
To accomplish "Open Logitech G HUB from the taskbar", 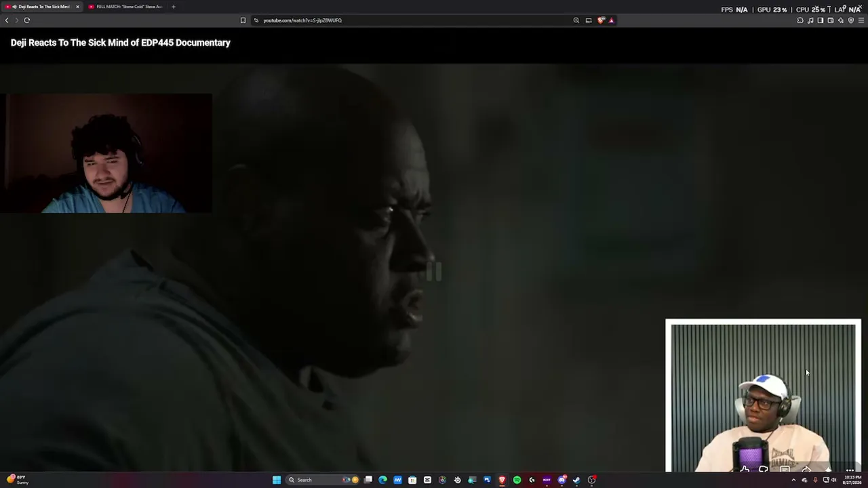I will tap(532, 480).
